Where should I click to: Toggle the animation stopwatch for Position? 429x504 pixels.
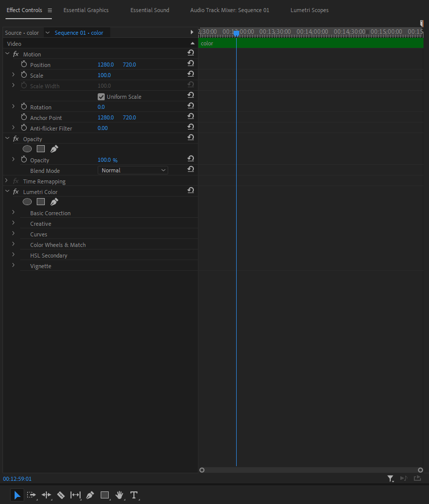23,64
